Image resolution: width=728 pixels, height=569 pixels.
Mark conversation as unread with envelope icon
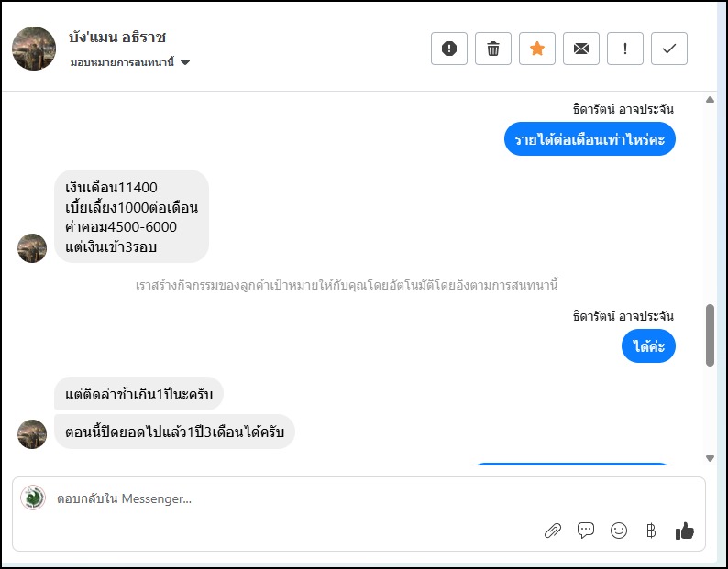[581, 49]
